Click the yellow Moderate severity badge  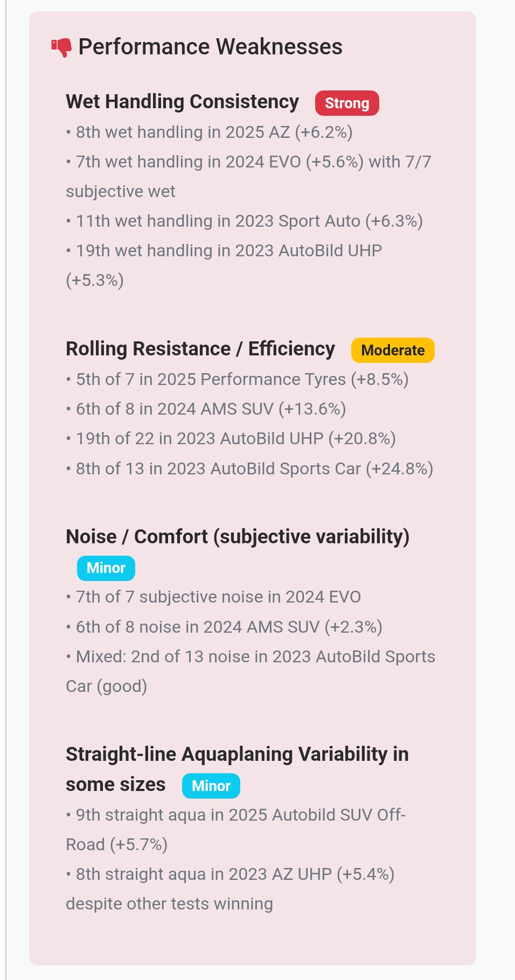pos(393,350)
